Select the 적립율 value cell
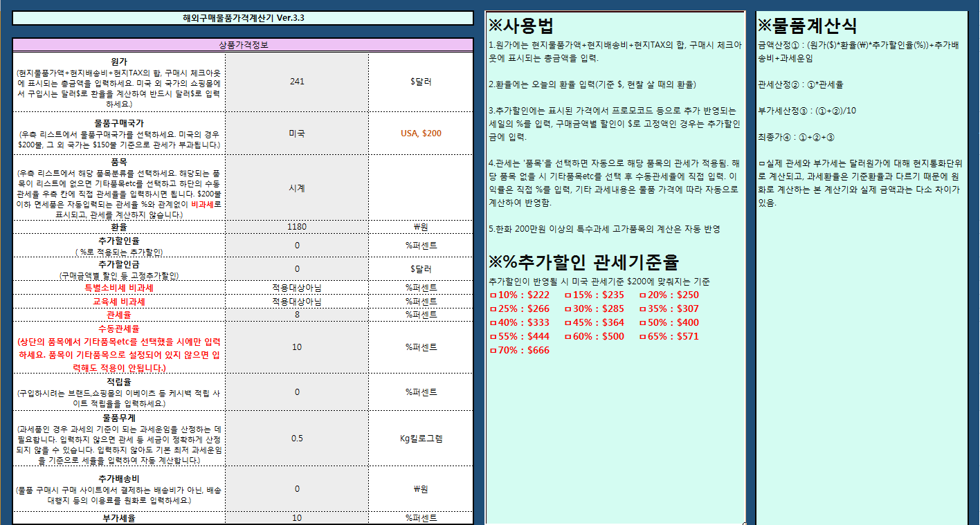Screen dimensions: 980x525 (x=296, y=392)
